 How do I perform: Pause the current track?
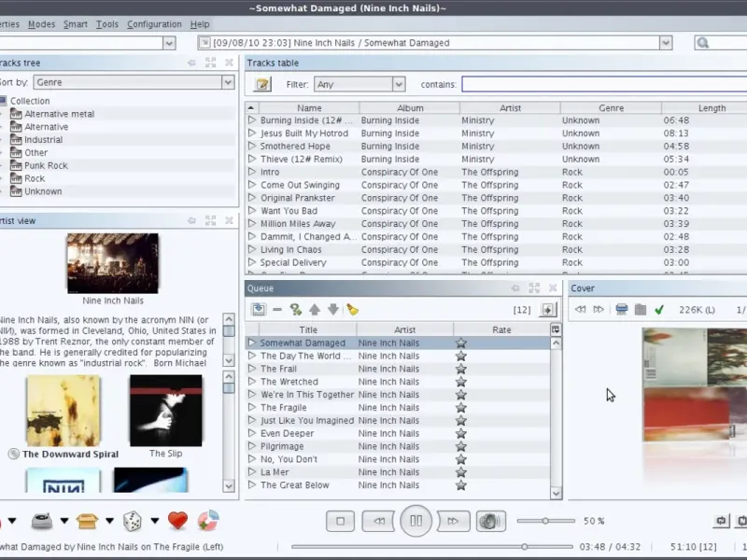pyautogui.click(x=416, y=521)
